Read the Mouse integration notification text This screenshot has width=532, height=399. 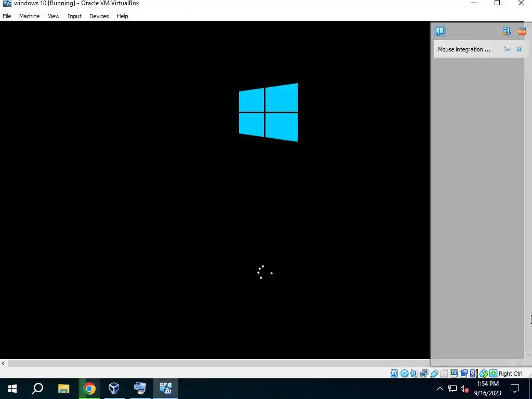pos(464,49)
